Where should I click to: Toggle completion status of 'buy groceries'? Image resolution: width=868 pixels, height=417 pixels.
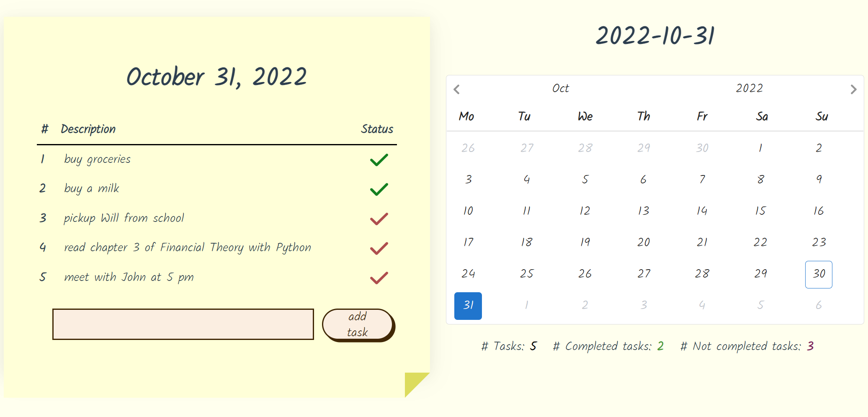(x=378, y=160)
